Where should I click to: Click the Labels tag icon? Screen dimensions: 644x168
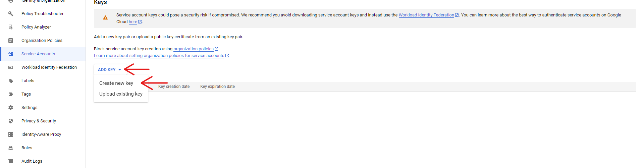click(11, 81)
